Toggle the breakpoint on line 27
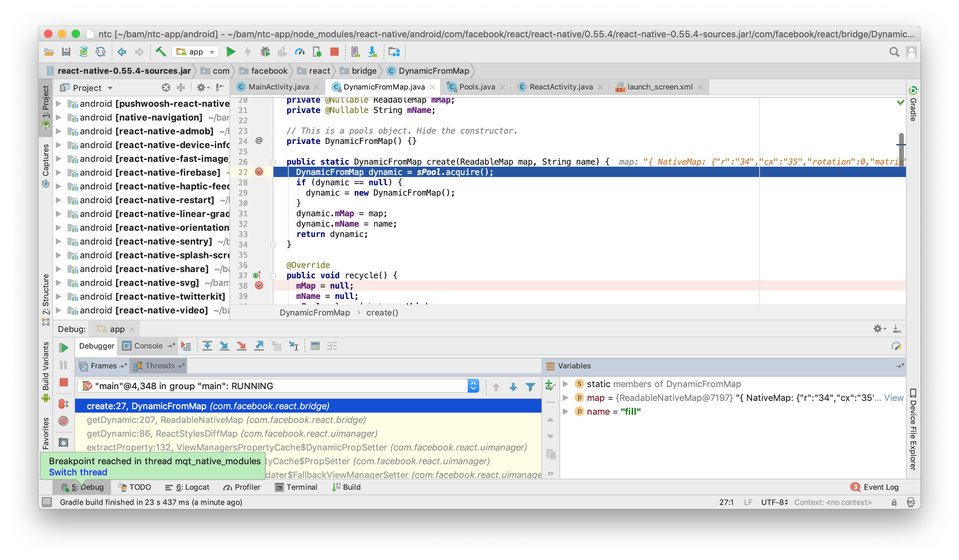Image resolution: width=959 pixels, height=560 pixels. (x=259, y=172)
